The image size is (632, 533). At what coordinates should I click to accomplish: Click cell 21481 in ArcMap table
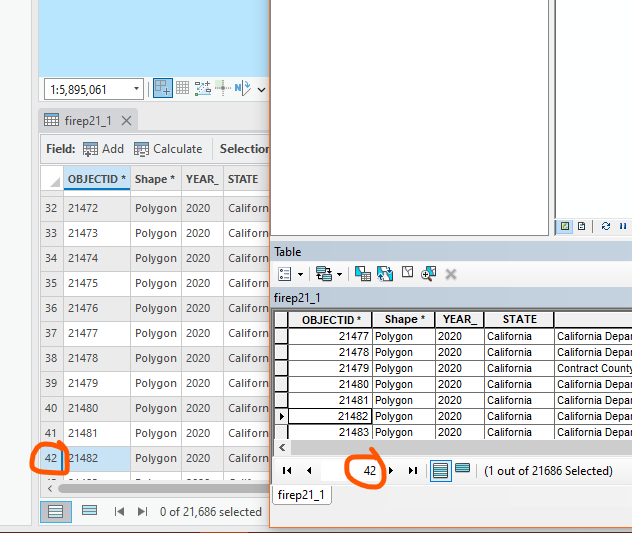330,400
